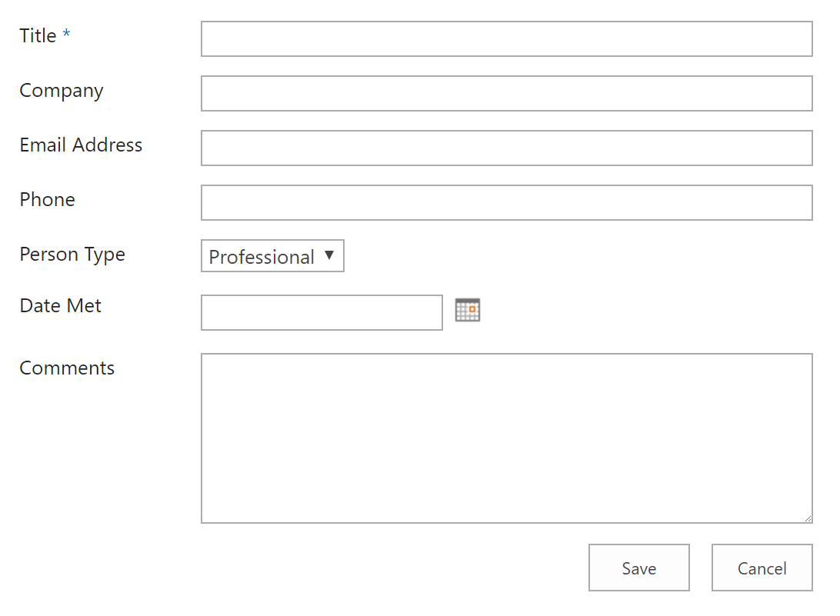Click the Company text box

pyautogui.click(x=506, y=93)
